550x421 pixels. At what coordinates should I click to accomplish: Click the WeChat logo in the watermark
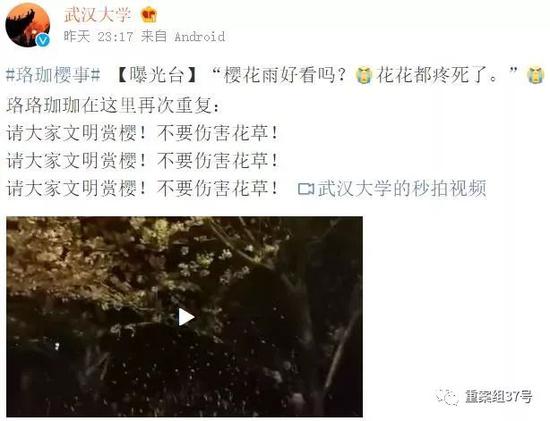point(447,397)
